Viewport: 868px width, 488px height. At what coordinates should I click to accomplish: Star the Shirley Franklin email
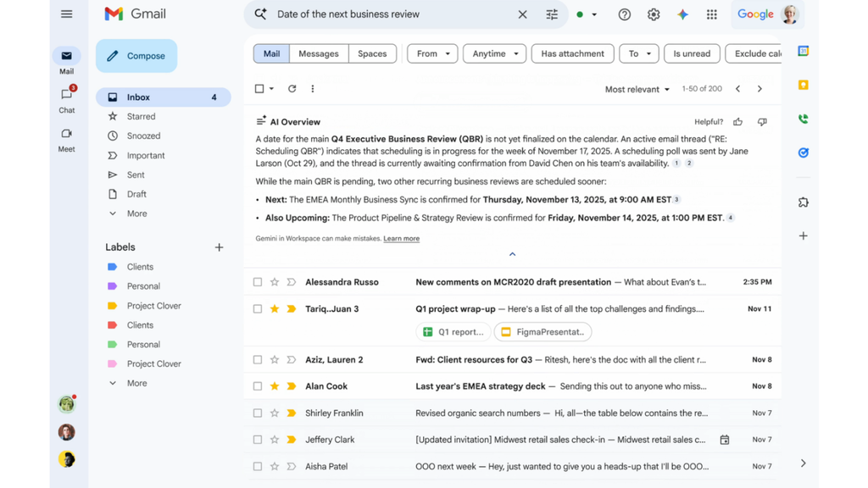[275, 413]
